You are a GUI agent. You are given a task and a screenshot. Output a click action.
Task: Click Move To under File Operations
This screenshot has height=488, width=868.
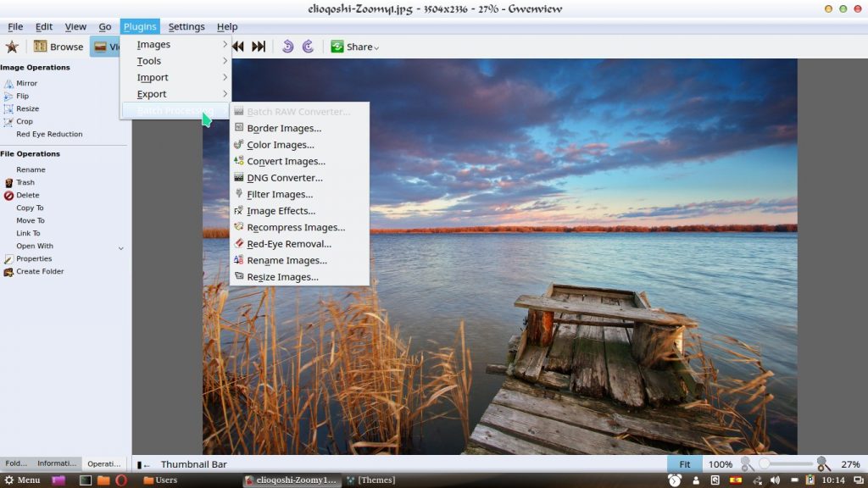(30, 221)
